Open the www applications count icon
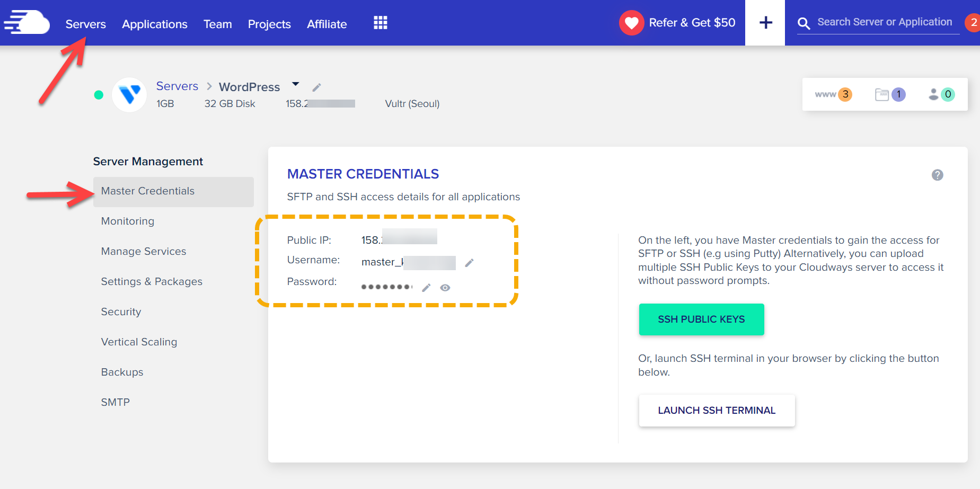The image size is (980, 489). click(x=833, y=94)
